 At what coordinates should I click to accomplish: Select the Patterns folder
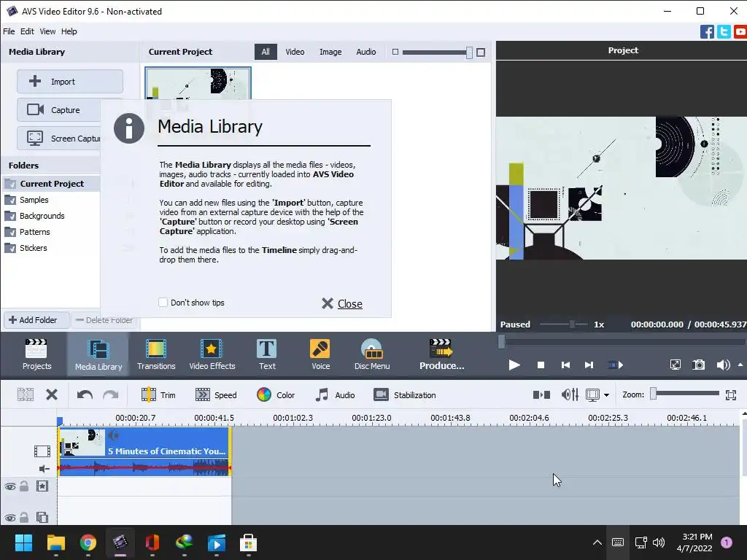point(34,232)
